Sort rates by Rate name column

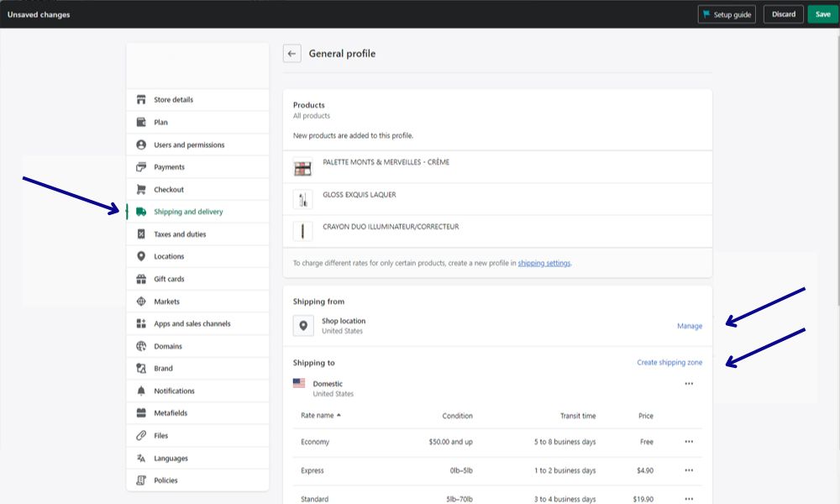click(x=320, y=415)
